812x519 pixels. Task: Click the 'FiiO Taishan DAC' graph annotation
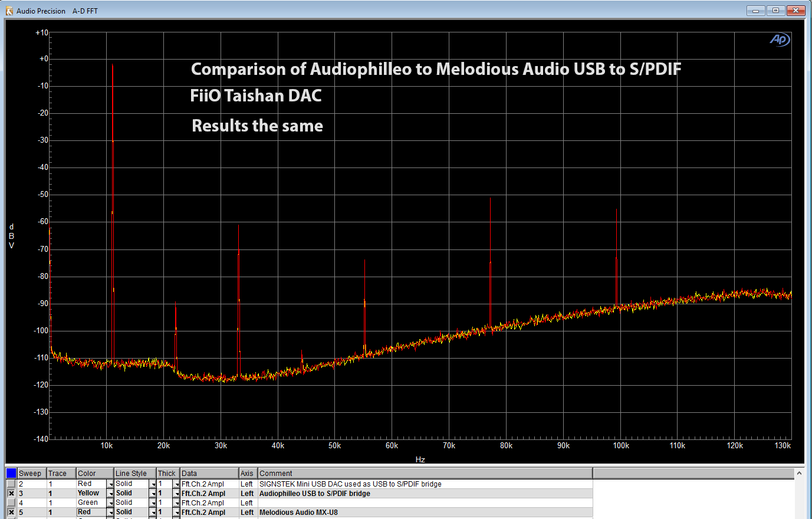click(x=256, y=96)
